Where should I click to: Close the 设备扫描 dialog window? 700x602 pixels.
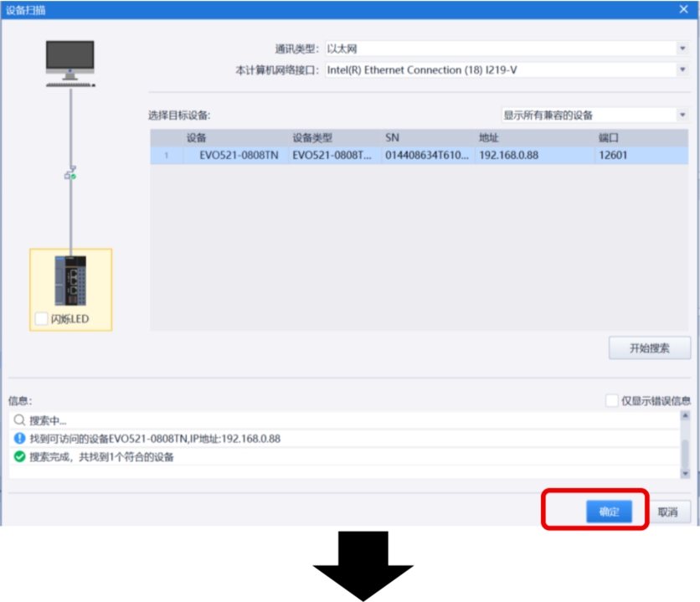683,8
